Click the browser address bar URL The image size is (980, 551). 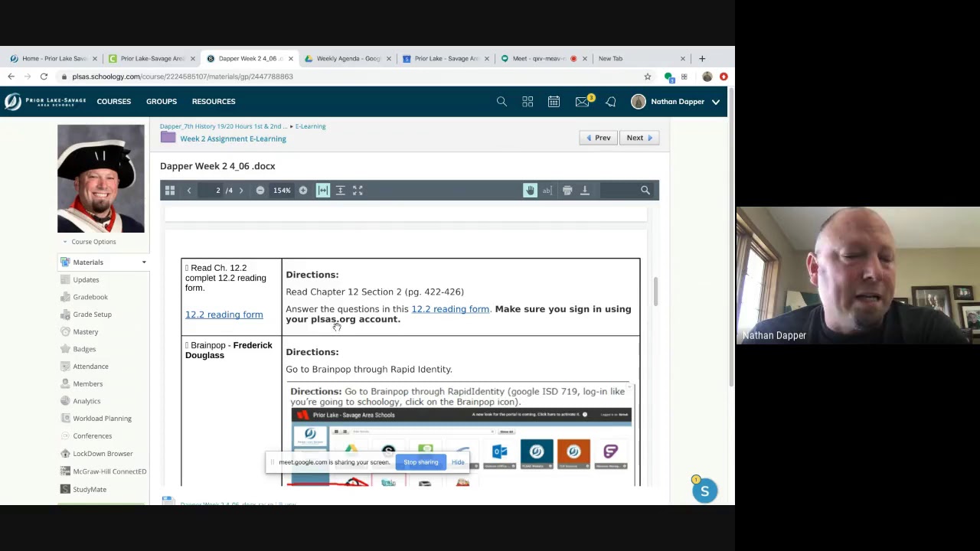tap(183, 77)
